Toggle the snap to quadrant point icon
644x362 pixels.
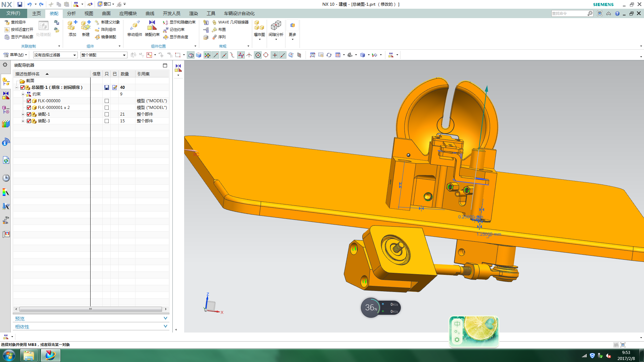[266, 55]
